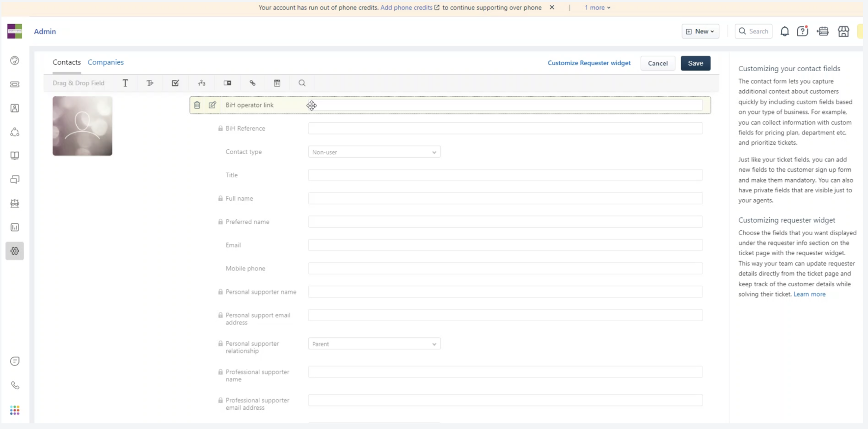Click the BiH operator link input field
The width and height of the screenshot is (868, 429).
[x=505, y=105]
